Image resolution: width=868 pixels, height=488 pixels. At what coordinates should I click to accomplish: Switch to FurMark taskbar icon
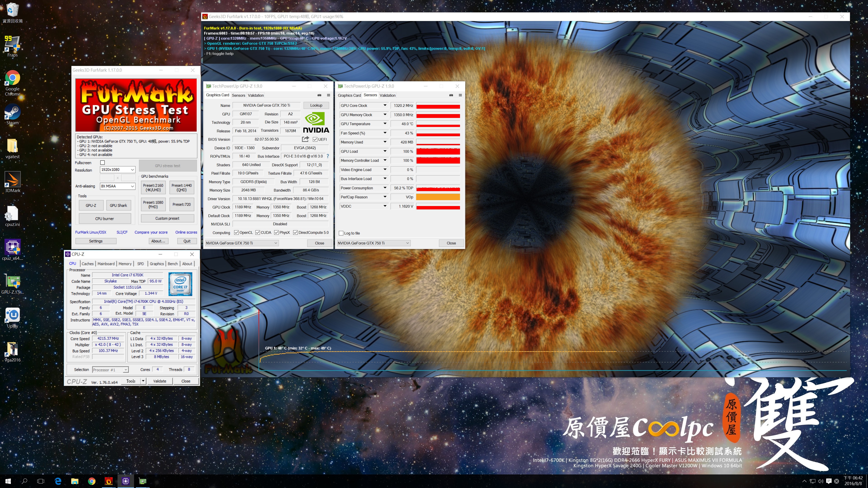pos(108,481)
